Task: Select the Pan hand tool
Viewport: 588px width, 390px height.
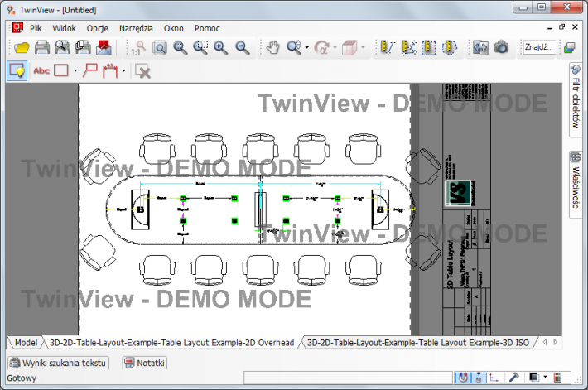Action: pos(272,48)
